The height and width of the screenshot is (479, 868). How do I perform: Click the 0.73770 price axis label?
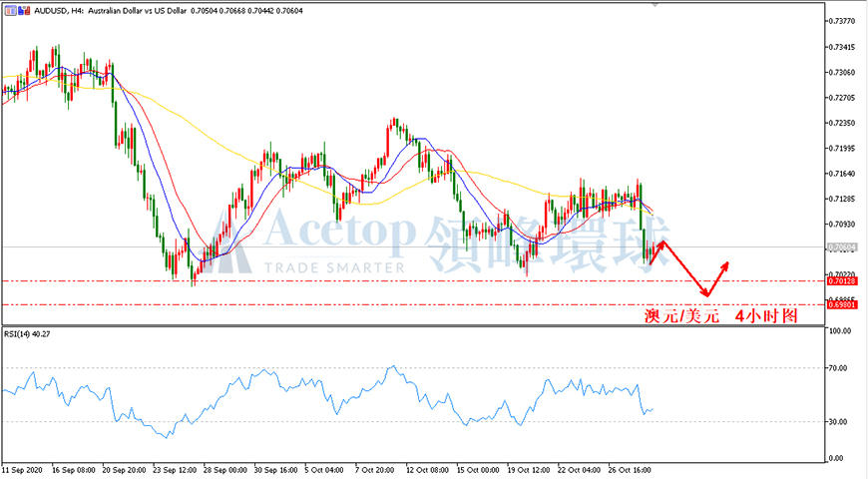coord(842,21)
